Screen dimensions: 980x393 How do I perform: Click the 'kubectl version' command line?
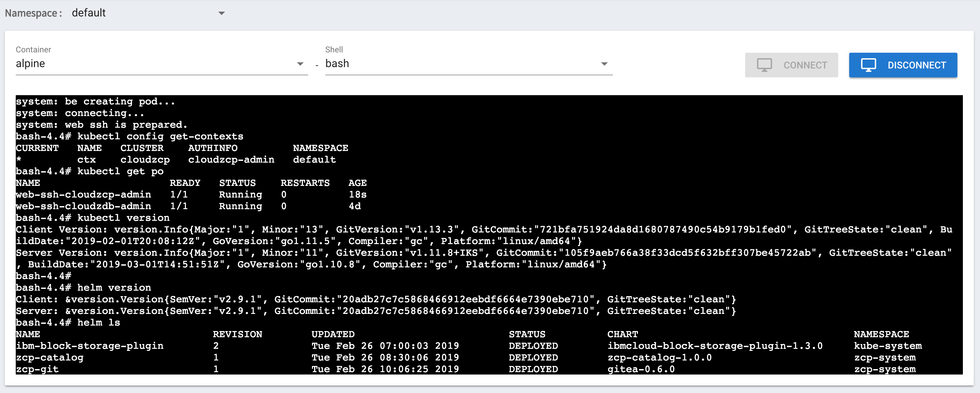coord(123,218)
